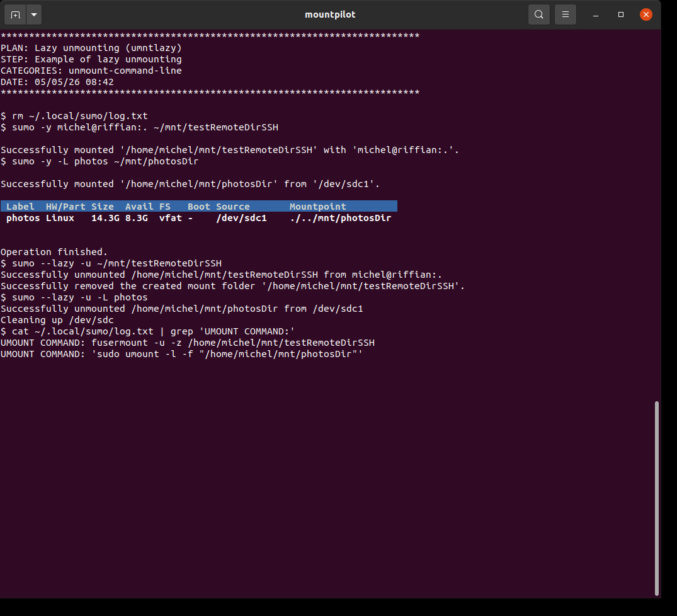Maximize the mountpilot window
677x616 pixels.
(x=621, y=14)
